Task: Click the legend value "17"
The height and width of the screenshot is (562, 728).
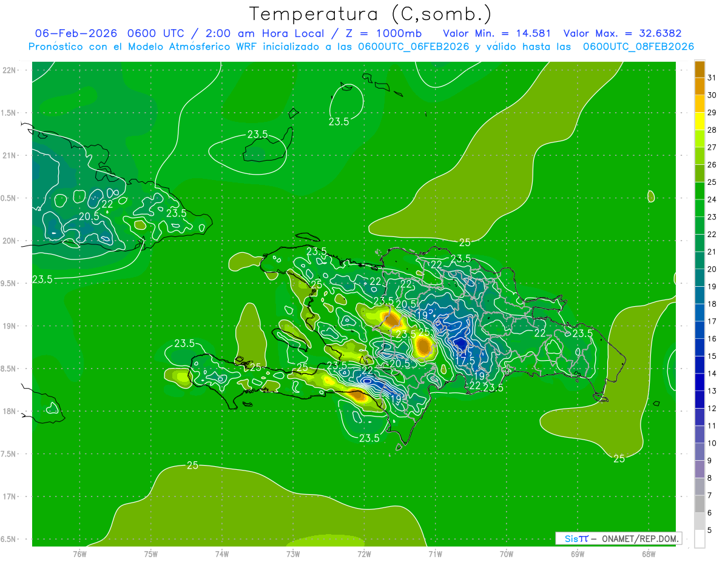Action: pos(712,321)
